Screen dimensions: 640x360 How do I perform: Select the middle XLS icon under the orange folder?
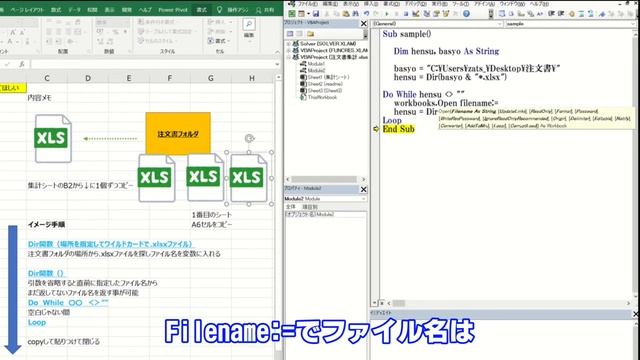click(x=205, y=177)
